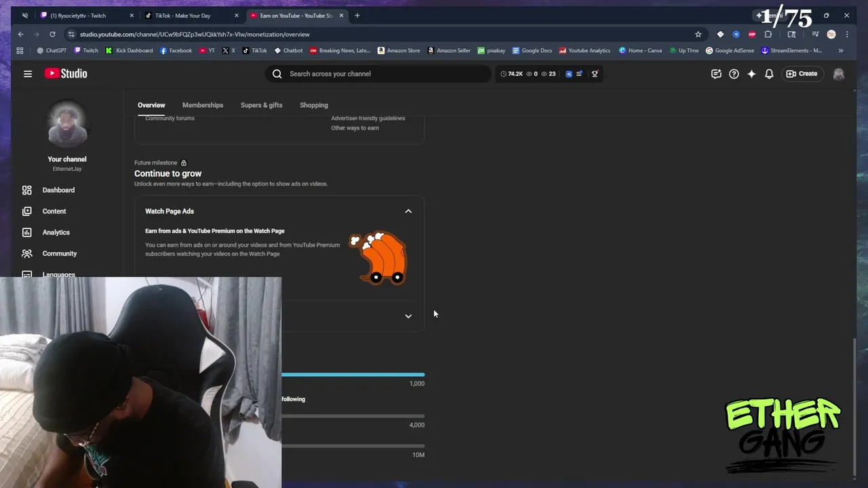The width and height of the screenshot is (868, 488).
Task: Go back in browser history
Action: [x=21, y=35]
